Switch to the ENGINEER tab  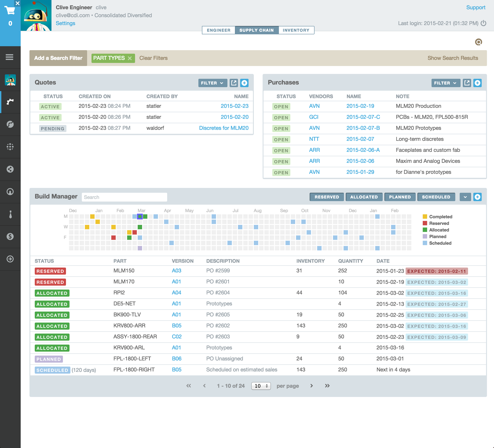[219, 30]
